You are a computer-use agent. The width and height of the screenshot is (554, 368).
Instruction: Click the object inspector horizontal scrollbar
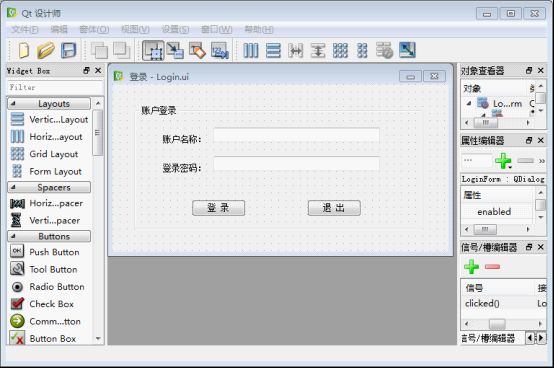[x=498, y=123]
